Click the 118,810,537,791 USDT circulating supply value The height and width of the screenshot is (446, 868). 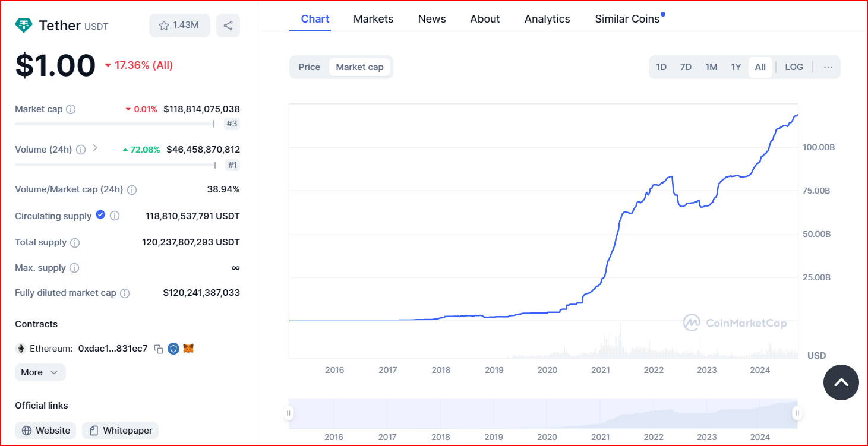[192, 216]
